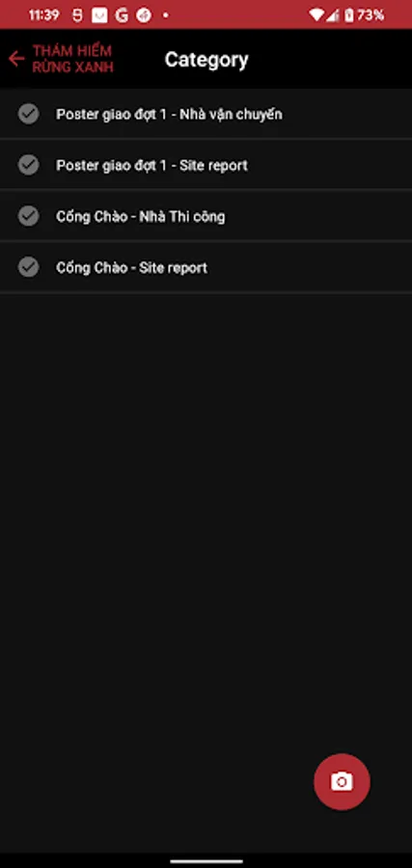This screenshot has height=868, width=412.
Task: Tap the Wi-Fi status icon
Action: [x=316, y=14]
